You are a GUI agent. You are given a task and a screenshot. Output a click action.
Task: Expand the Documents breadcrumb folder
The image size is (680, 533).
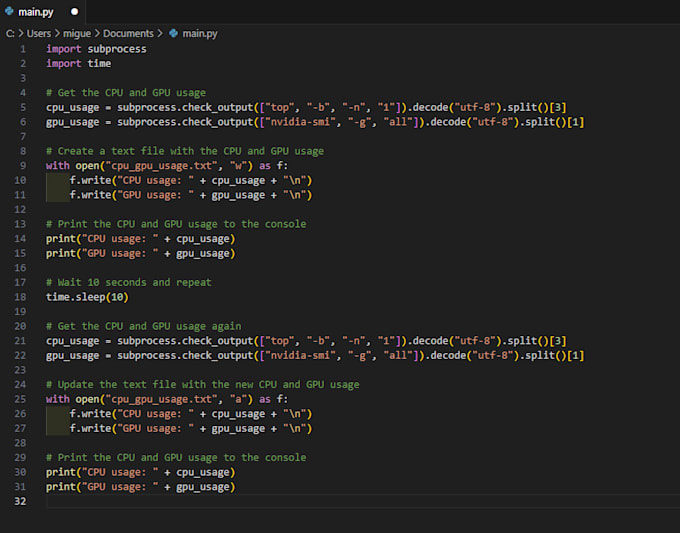[129, 33]
